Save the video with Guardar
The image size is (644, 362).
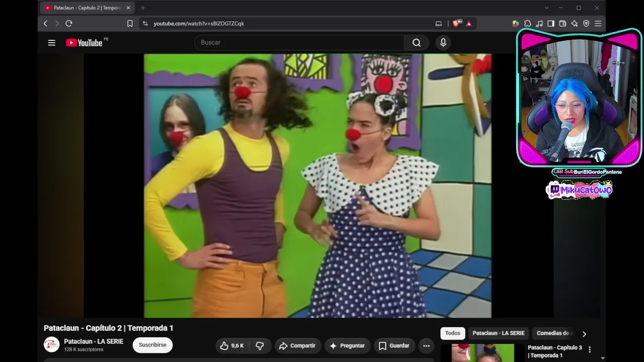click(x=394, y=346)
